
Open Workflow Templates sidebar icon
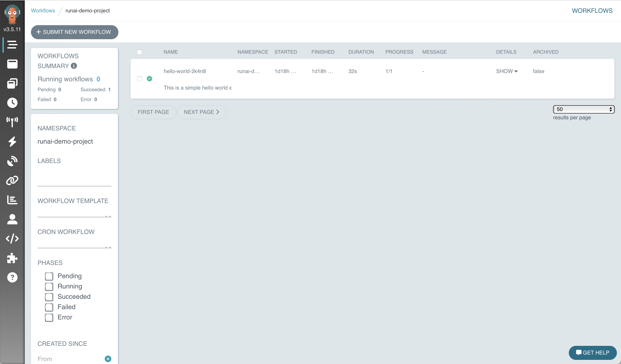[12, 64]
